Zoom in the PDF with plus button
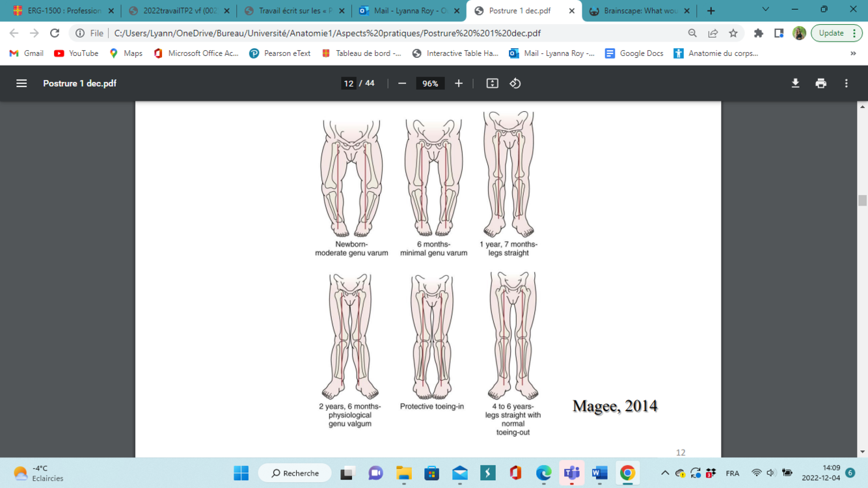 point(459,83)
